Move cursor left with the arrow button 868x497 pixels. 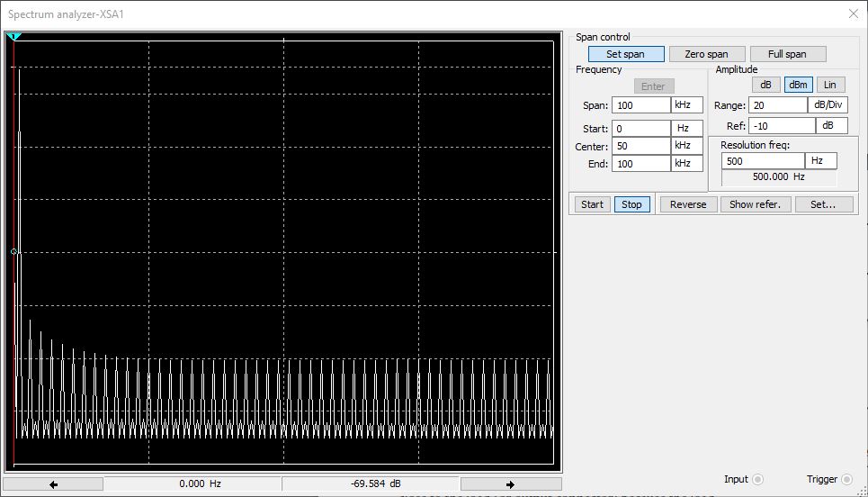pos(53,484)
